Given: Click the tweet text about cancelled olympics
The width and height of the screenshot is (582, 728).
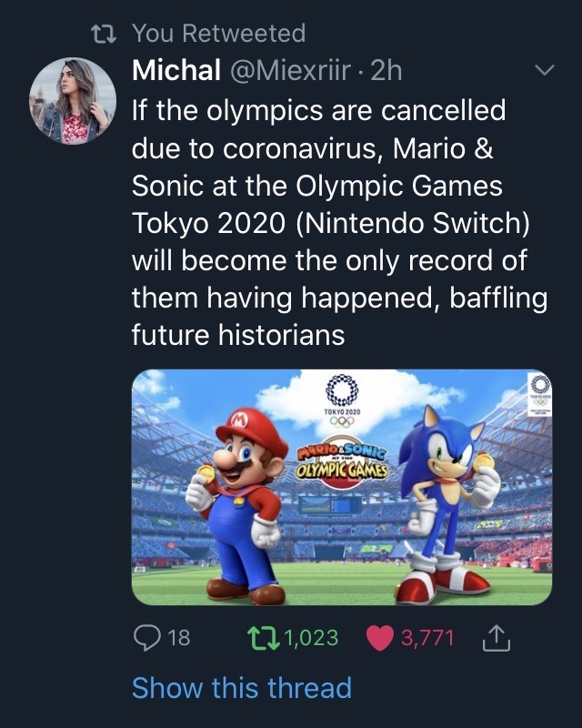Looking at the screenshot, I should point(336,223).
